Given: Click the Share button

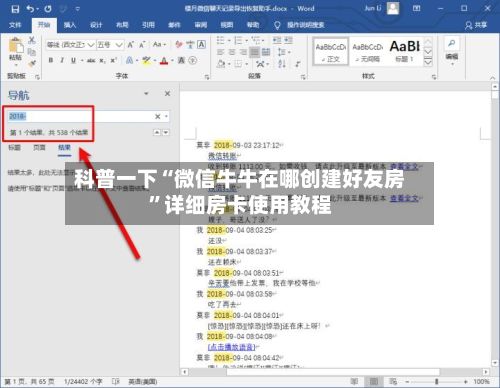Looking at the screenshot, I should point(476,25).
